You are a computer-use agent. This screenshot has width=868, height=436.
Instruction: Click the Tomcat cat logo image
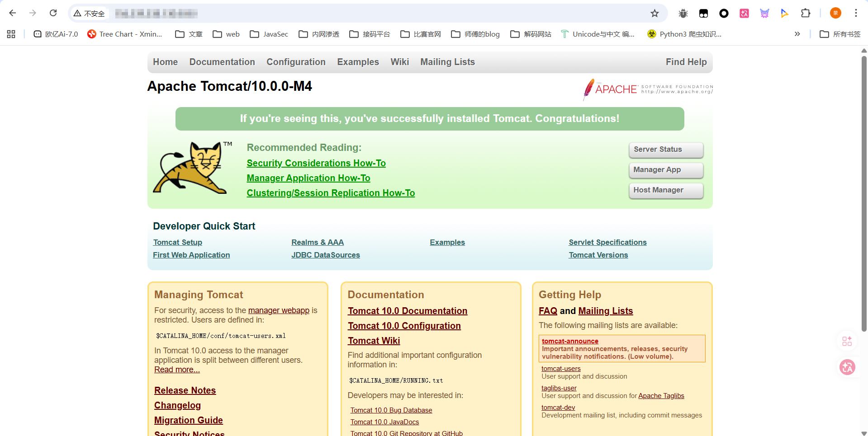pyautogui.click(x=190, y=168)
